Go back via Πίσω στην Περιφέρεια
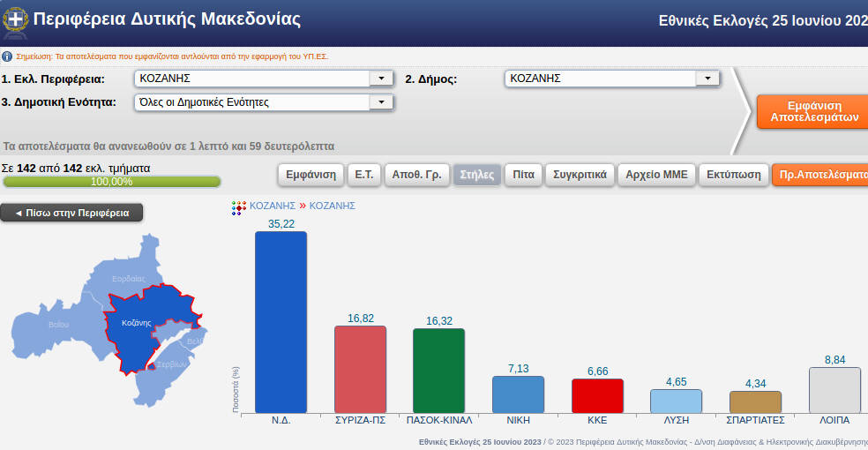Viewport: 868px width, 450px height. pos(71,213)
